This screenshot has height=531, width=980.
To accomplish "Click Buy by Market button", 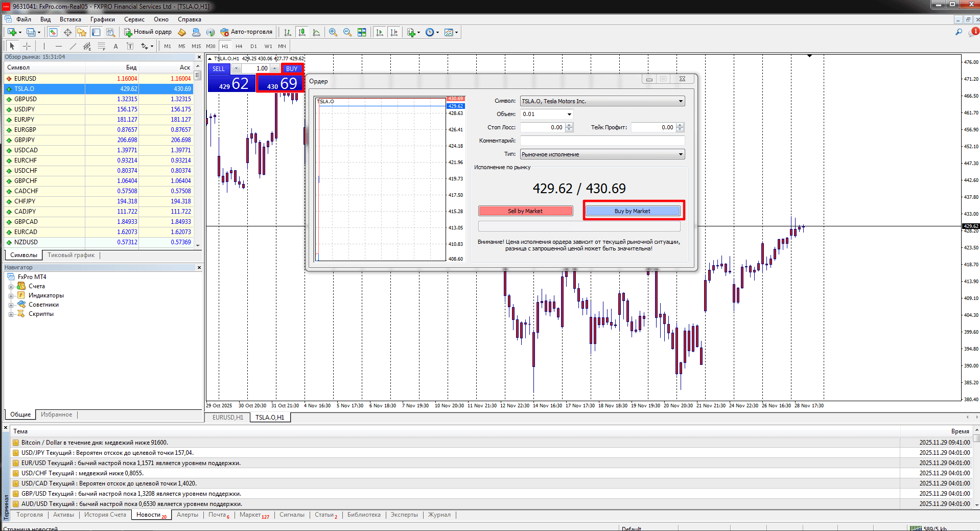I will coord(633,211).
